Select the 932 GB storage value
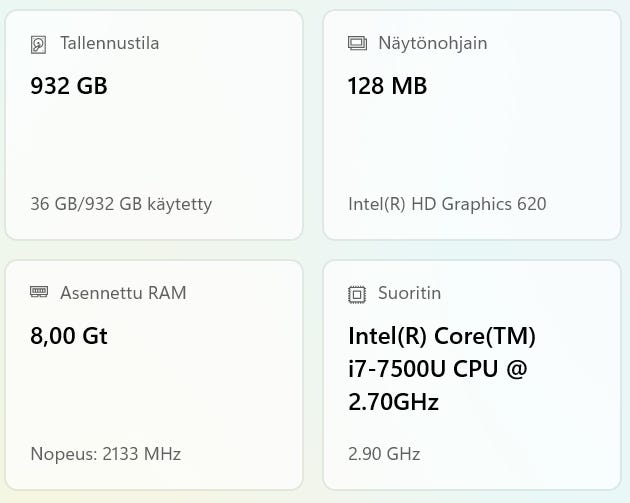 (69, 86)
